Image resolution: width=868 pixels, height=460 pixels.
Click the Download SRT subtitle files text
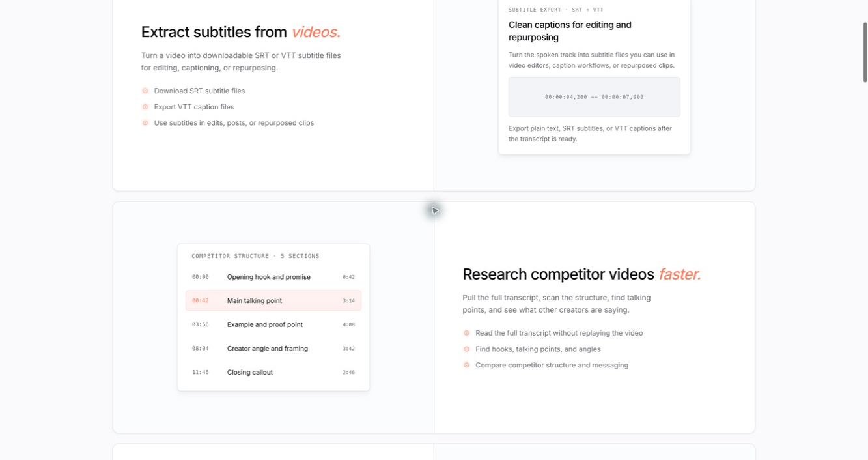point(199,91)
